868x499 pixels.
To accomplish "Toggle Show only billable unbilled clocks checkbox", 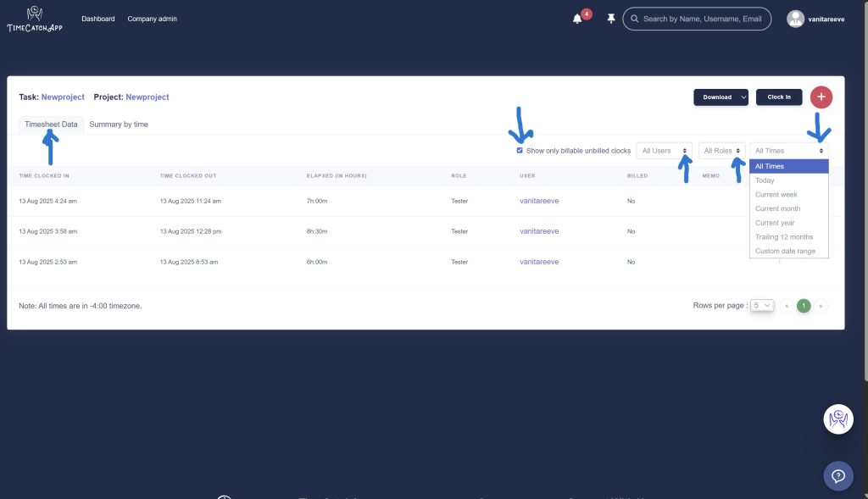I will [x=520, y=151].
